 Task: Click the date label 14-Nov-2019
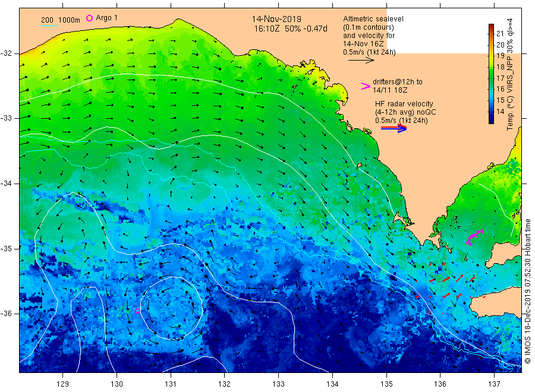[x=276, y=19]
